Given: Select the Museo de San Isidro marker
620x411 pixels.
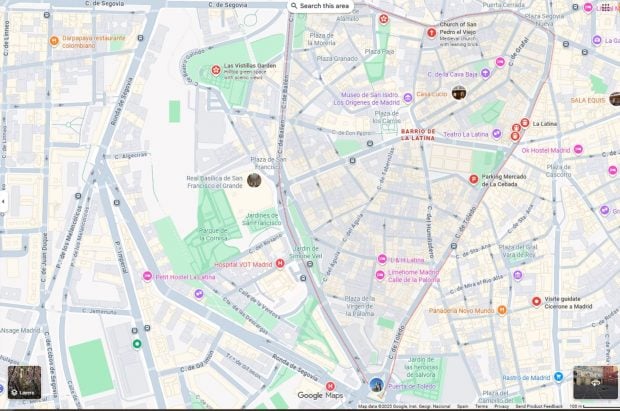Looking at the screenshot, I should pos(408,97).
